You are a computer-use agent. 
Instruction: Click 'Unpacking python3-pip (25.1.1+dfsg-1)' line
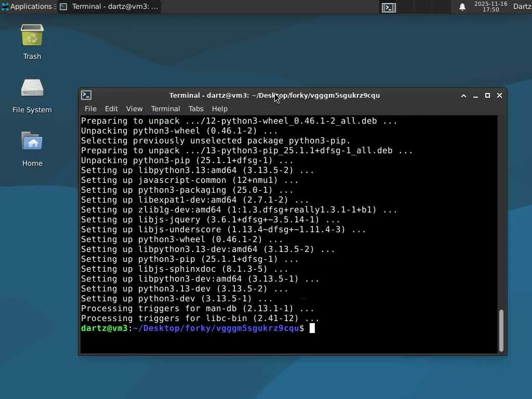[x=187, y=161]
